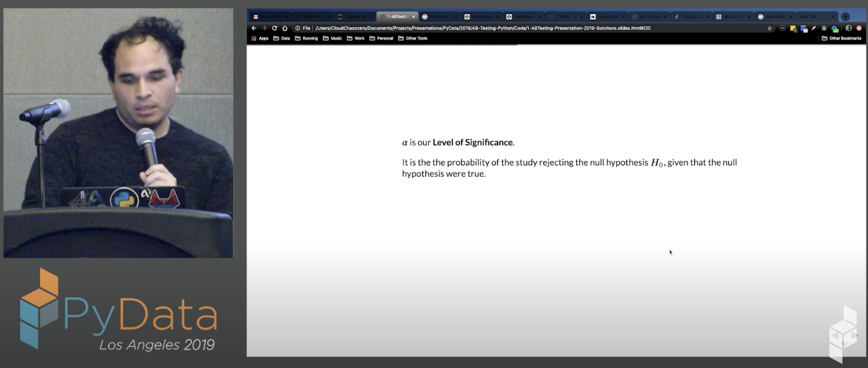Open the Running bookmarks folder

310,38
